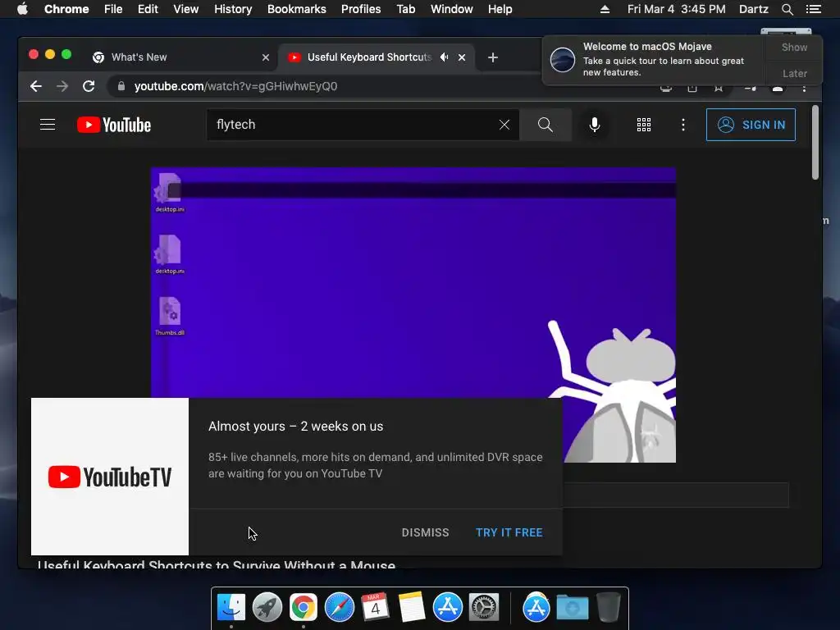Open Spotlight search in menu bar

tap(787, 9)
